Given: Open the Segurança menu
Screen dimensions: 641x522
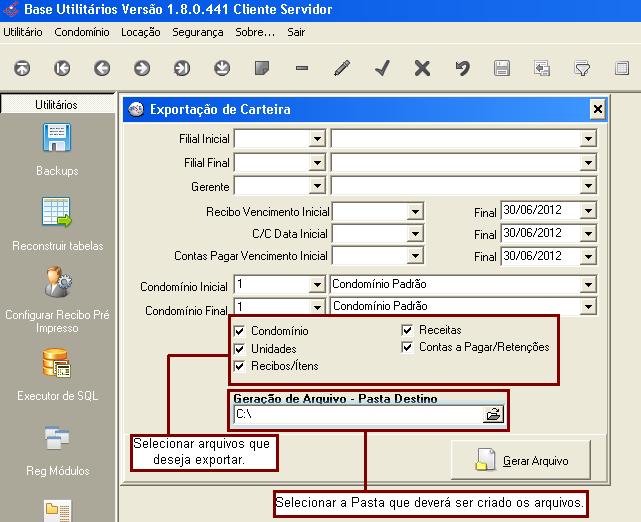Looking at the screenshot, I should (x=197, y=32).
